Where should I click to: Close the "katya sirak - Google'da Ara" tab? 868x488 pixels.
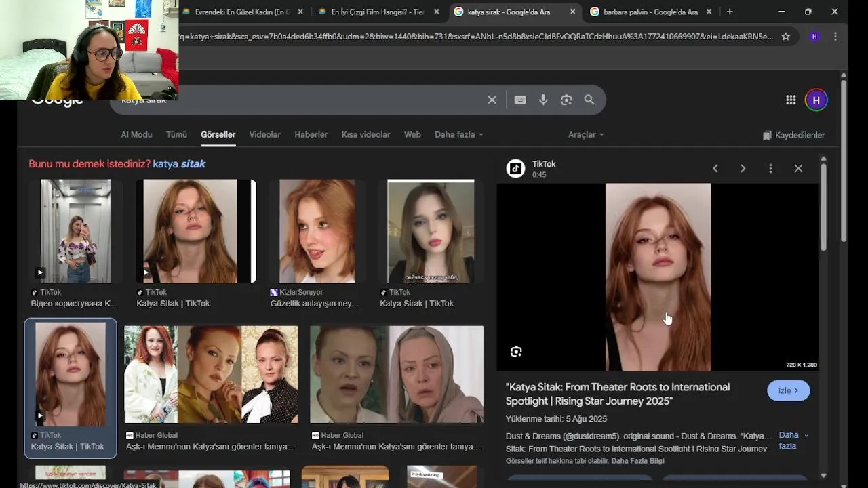pyautogui.click(x=573, y=12)
